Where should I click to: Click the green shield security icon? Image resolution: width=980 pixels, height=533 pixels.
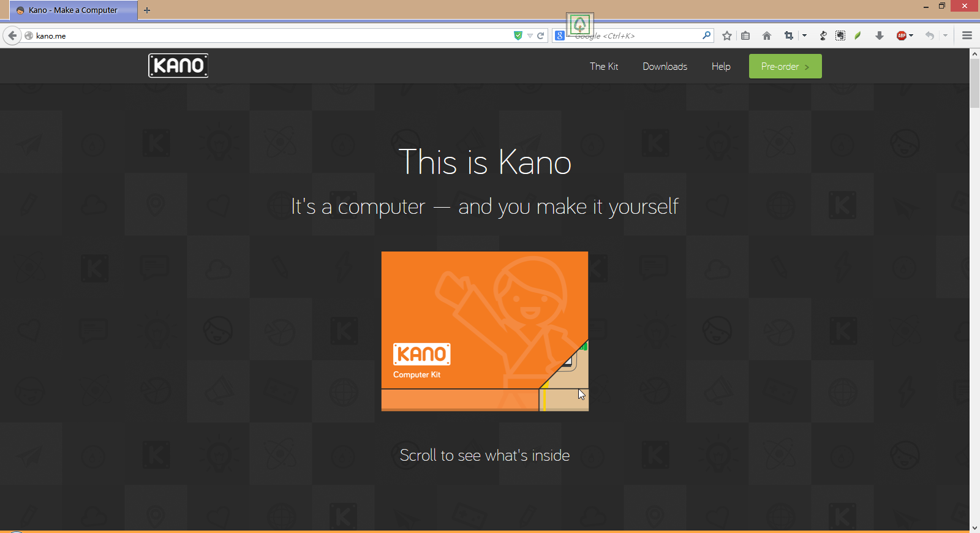(518, 36)
